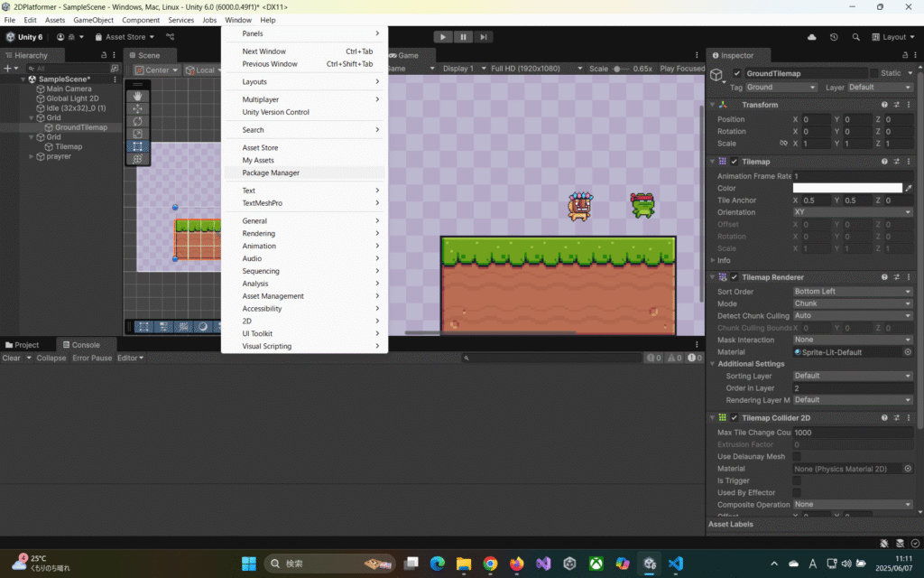Image resolution: width=924 pixels, height=578 pixels.
Task: Open the Rendering submenu
Action: [x=305, y=233]
